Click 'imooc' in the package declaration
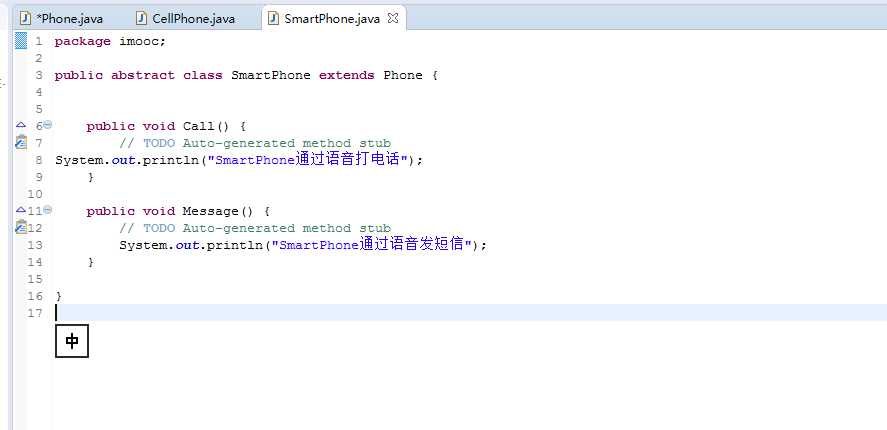The image size is (887, 430). click(x=142, y=41)
